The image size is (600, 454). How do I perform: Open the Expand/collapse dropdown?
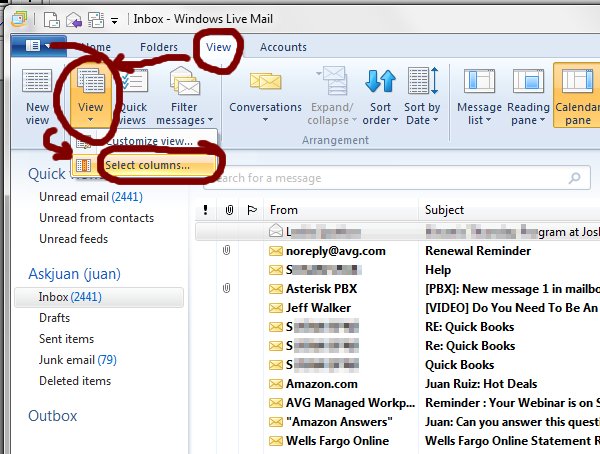(x=332, y=97)
